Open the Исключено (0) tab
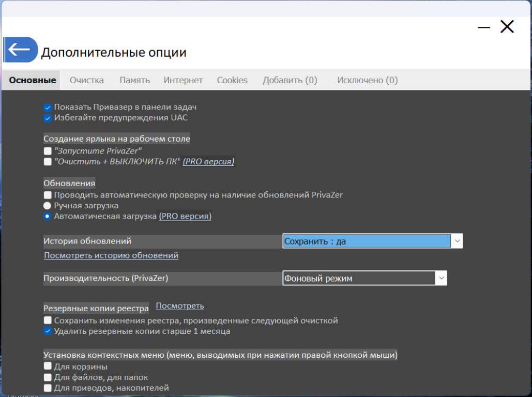The width and height of the screenshot is (532, 397). [x=367, y=80]
